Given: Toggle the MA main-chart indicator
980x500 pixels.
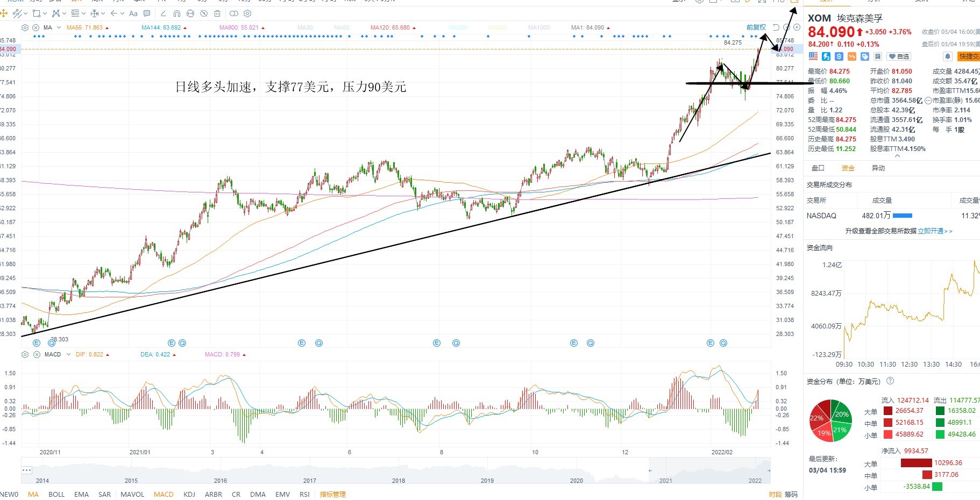Looking at the screenshot, I should pos(33,494).
